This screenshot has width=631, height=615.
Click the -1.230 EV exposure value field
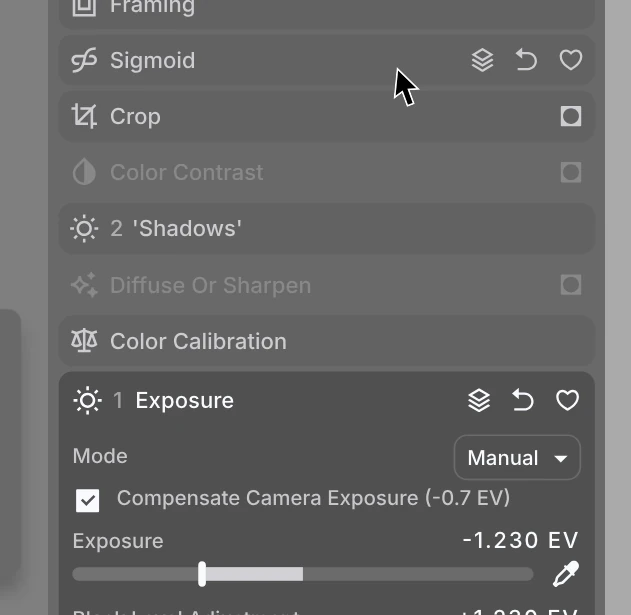coord(520,540)
